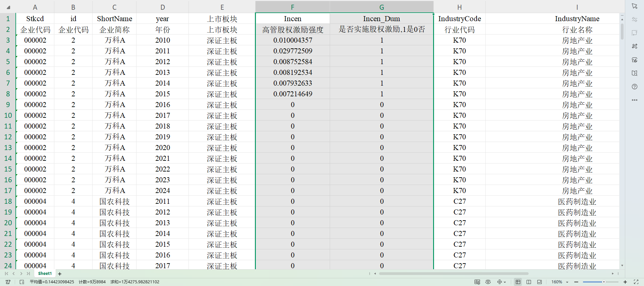Click the zoom in plus button
The height and width of the screenshot is (286, 644).
click(x=625, y=282)
